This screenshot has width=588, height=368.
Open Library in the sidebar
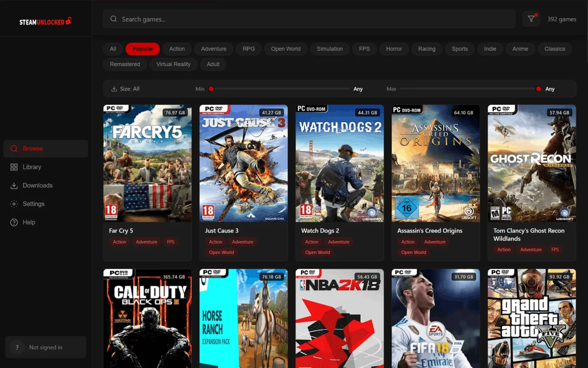pyautogui.click(x=46, y=167)
